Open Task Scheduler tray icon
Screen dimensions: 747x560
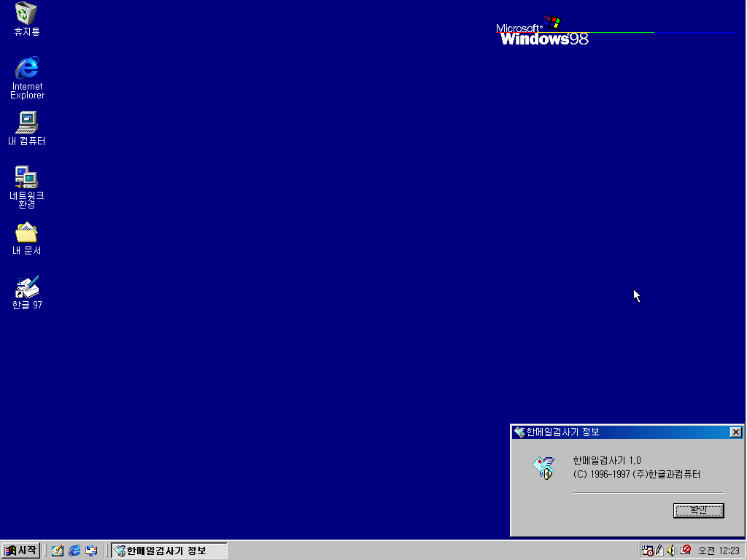[x=647, y=551]
